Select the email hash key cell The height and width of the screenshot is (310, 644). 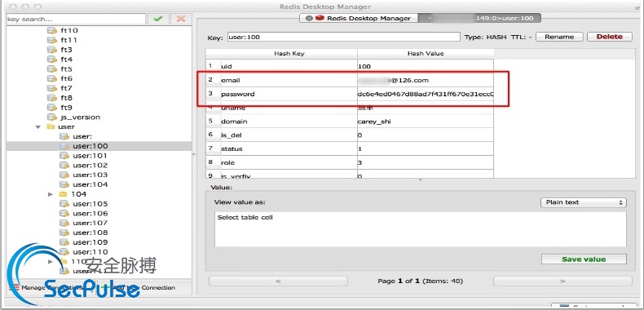pos(289,80)
